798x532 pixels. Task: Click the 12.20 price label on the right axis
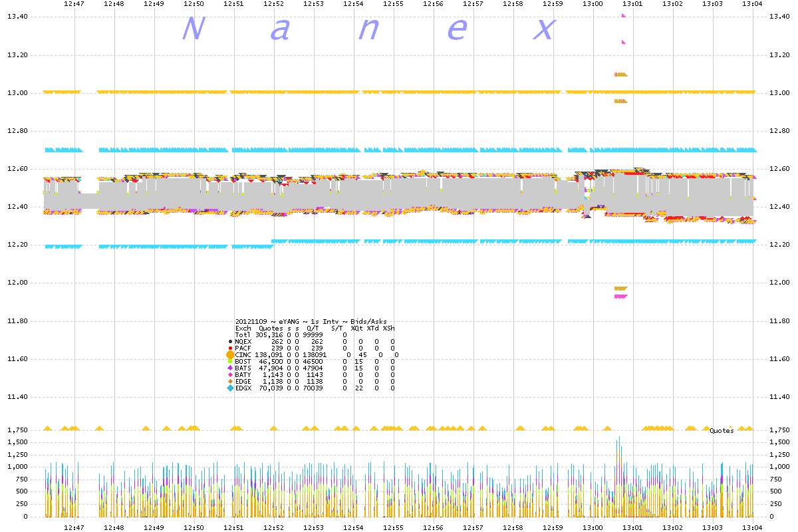coord(779,245)
